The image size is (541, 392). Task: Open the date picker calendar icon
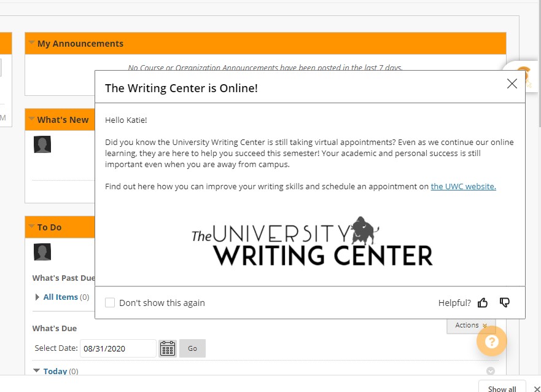tap(167, 348)
